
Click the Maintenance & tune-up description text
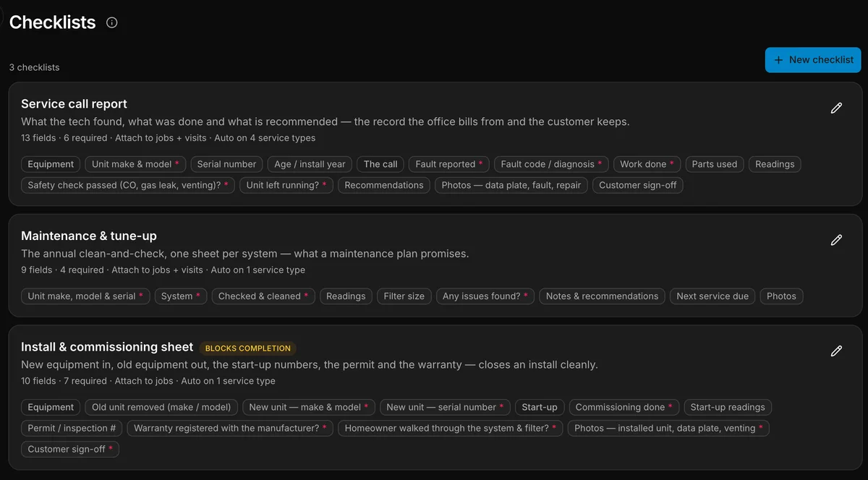(x=245, y=254)
